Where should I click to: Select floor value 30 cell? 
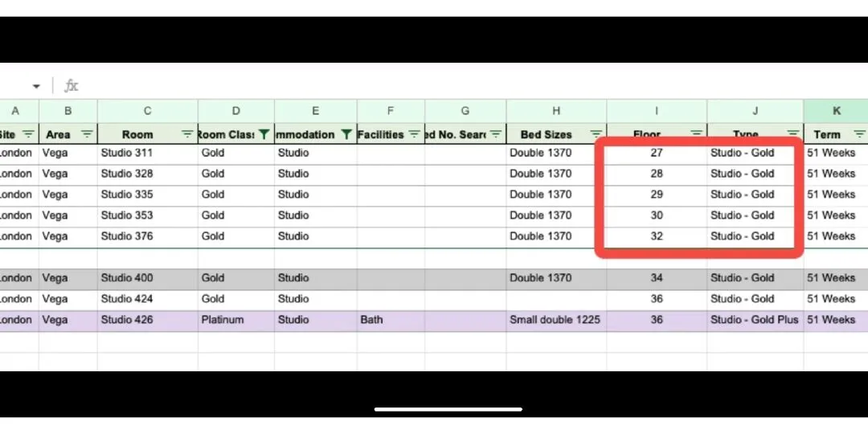[657, 215]
